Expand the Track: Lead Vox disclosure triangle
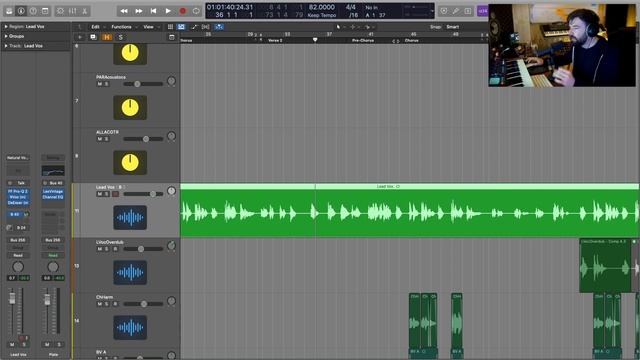Image resolution: width=640 pixels, height=360 pixels. point(6,46)
